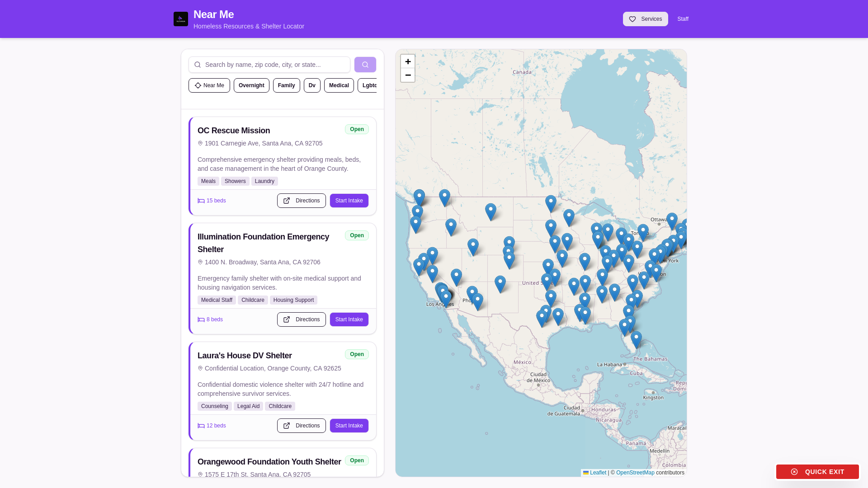
Task: Start intake for Illumination Foundation shelter
Action: pyautogui.click(x=349, y=319)
